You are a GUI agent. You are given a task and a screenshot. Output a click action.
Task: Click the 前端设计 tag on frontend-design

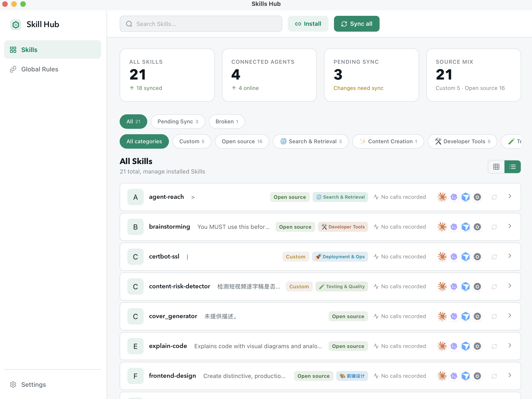click(352, 376)
